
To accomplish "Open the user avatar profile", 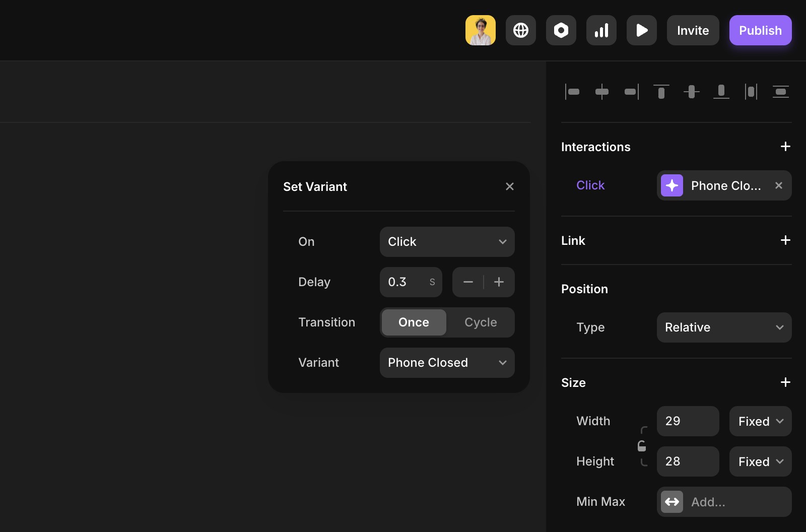I will pos(480,30).
